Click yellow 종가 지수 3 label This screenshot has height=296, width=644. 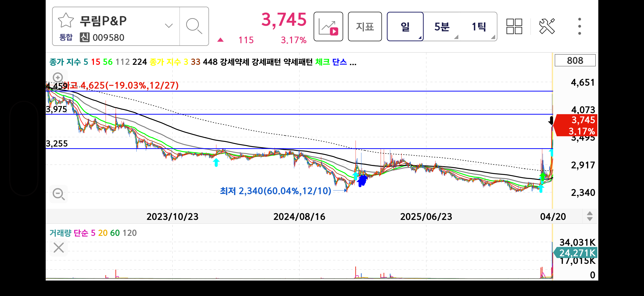(x=169, y=62)
